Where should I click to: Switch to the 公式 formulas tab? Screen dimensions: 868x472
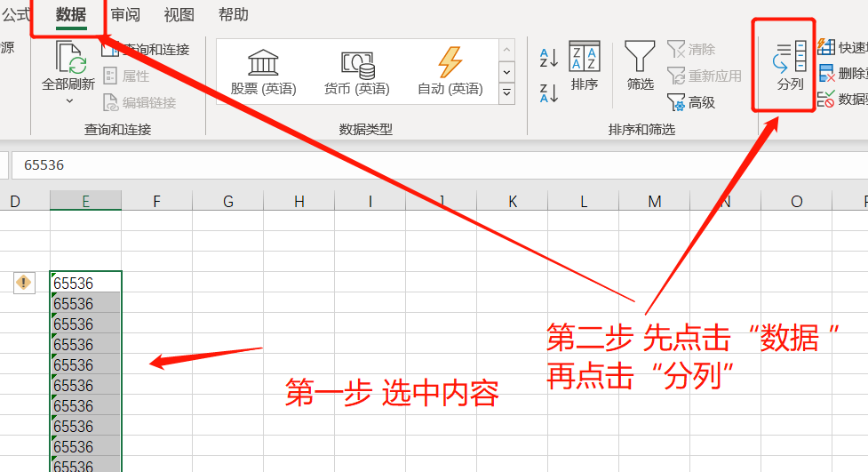click(x=15, y=14)
